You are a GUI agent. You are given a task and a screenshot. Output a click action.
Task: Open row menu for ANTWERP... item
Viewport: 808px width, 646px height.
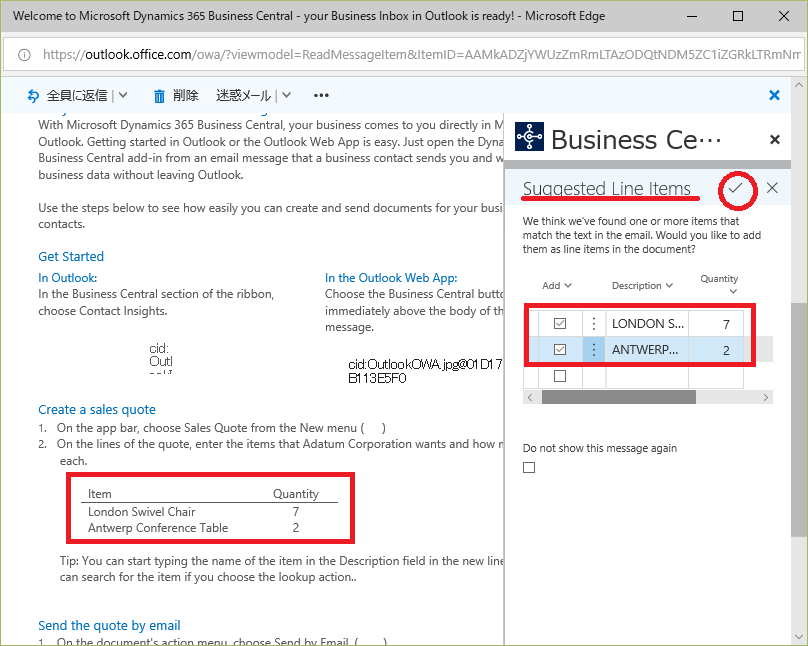[594, 350]
